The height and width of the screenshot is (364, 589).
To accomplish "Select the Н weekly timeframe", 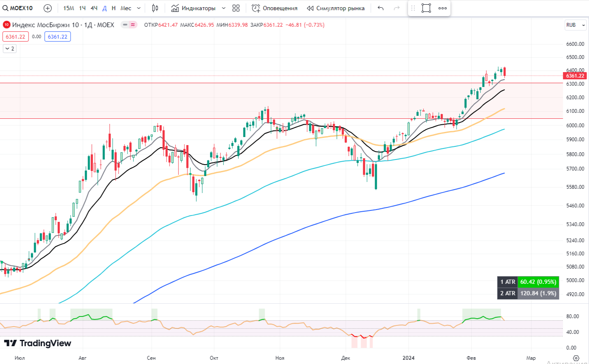I will point(113,8).
